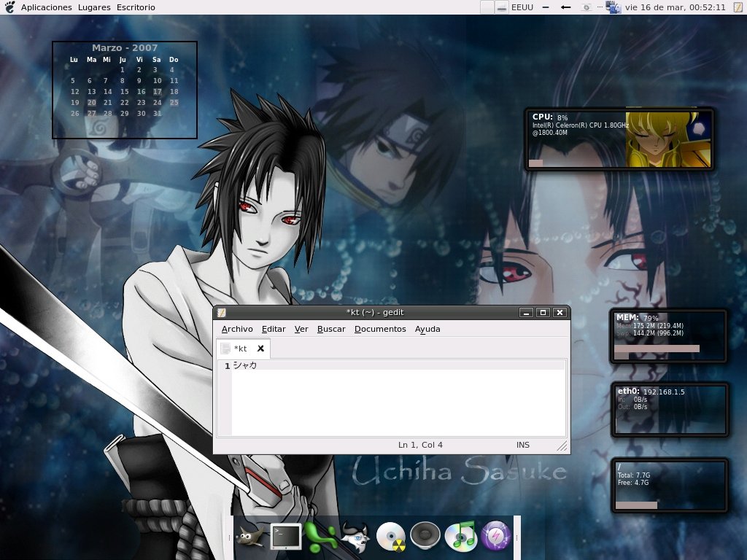Open the purple lightning icon in the dock
This screenshot has height=560, width=747.
[x=495, y=536]
